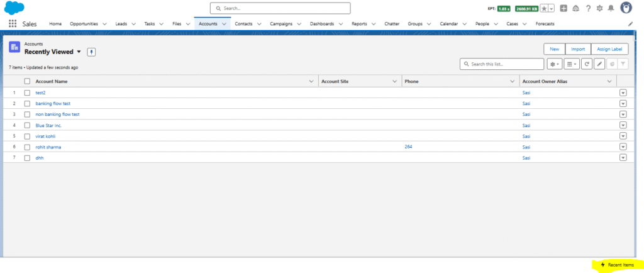The width and height of the screenshot is (644, 273).
Task: Open the virat kohli account link
Action: pos(45,136)
